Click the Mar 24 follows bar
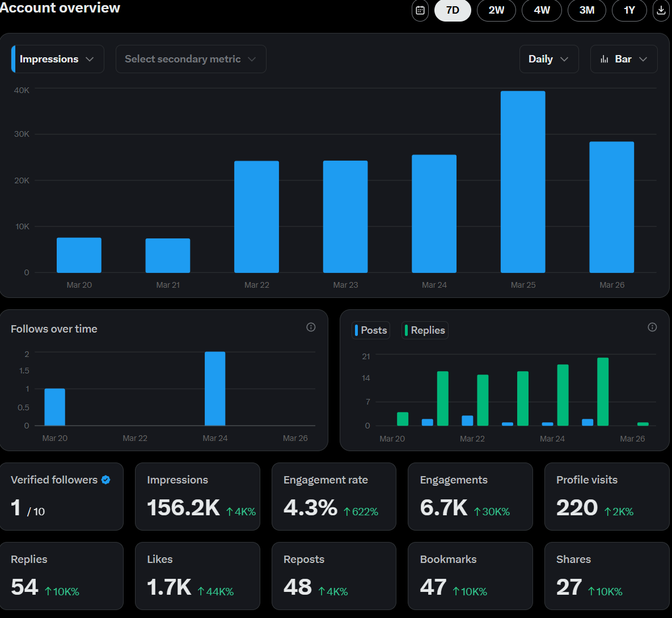The height and width of the screenshot is (618, 672). pos(215,389)
